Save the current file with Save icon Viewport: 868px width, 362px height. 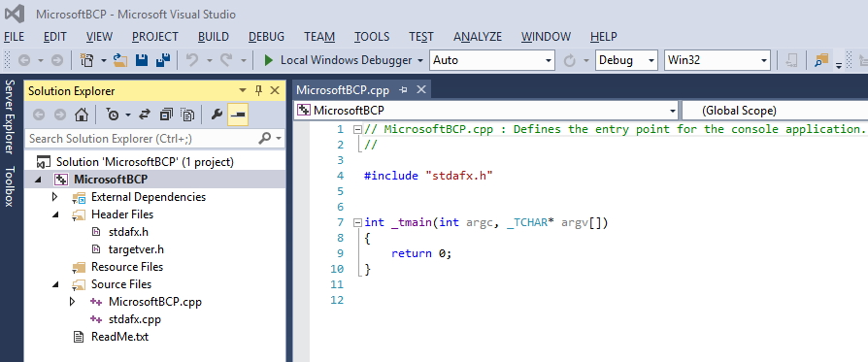point(142,60)
